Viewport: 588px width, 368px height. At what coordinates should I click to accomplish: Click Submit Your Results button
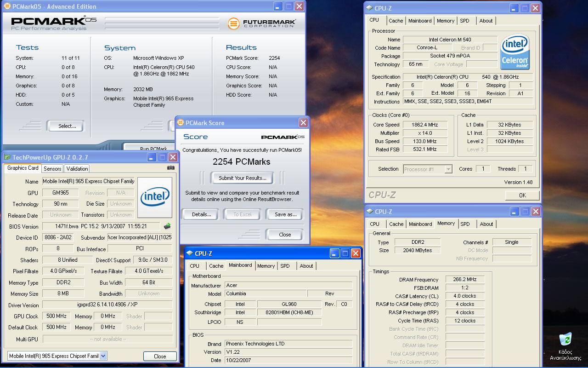click(242, 178)
